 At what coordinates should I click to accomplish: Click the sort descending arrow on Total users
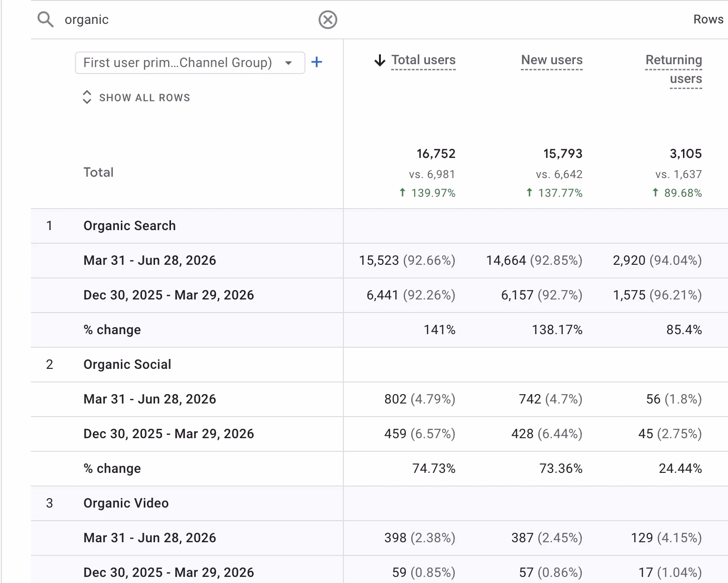click(379, 60)
